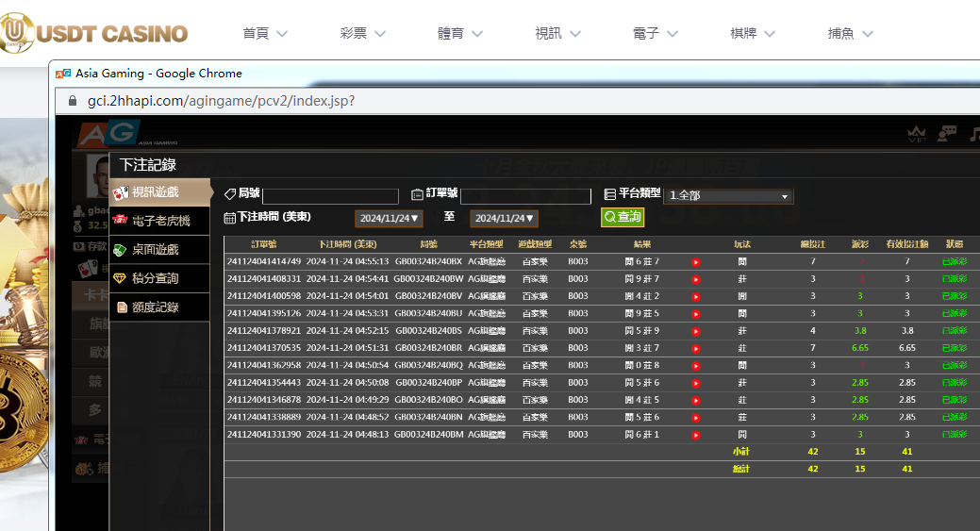Viewport: 980px width, 531px height.
Task: Click the USDT Casino logo
Action: pyautogui.click(x=94, y=33)
